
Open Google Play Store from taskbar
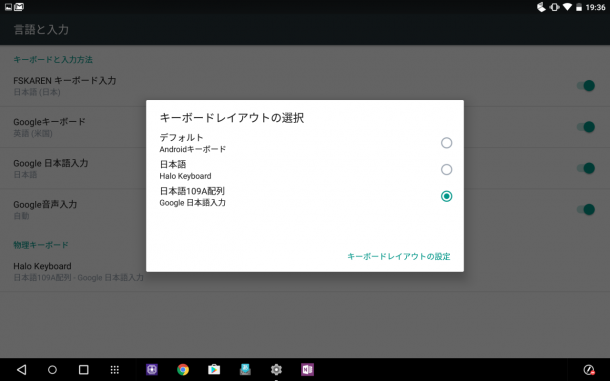pyautogui.click(x=214, y=370)
